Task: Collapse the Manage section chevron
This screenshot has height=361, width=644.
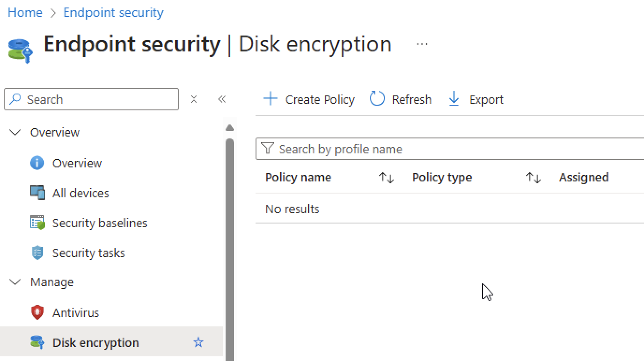Action: [x=15, y=282]
